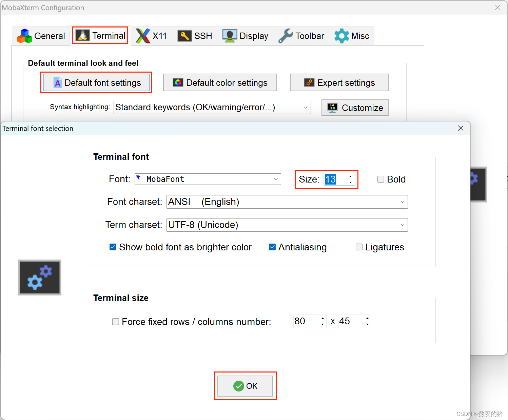Screen dimensions: 508x420
Task: Expand the Syntax highlighting dropdown
Action: (x=212, y=107)
